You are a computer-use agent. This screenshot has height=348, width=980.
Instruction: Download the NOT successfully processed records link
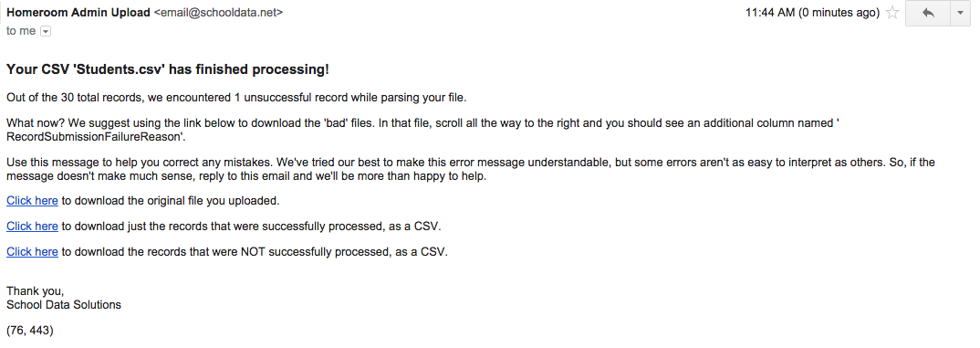coord(33,251)
